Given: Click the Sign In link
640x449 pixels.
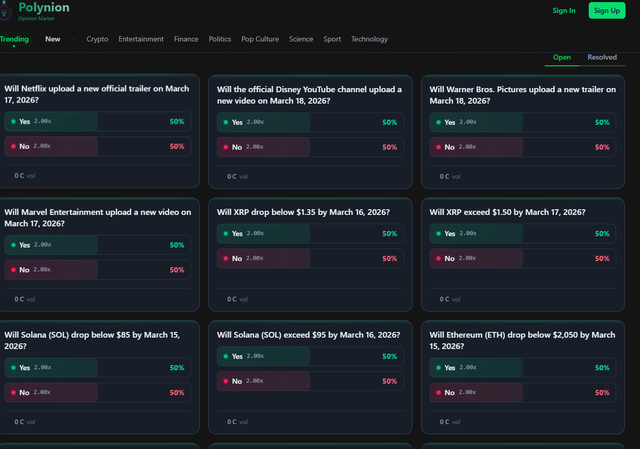Looking at the screenshot, I should (564, 11).
